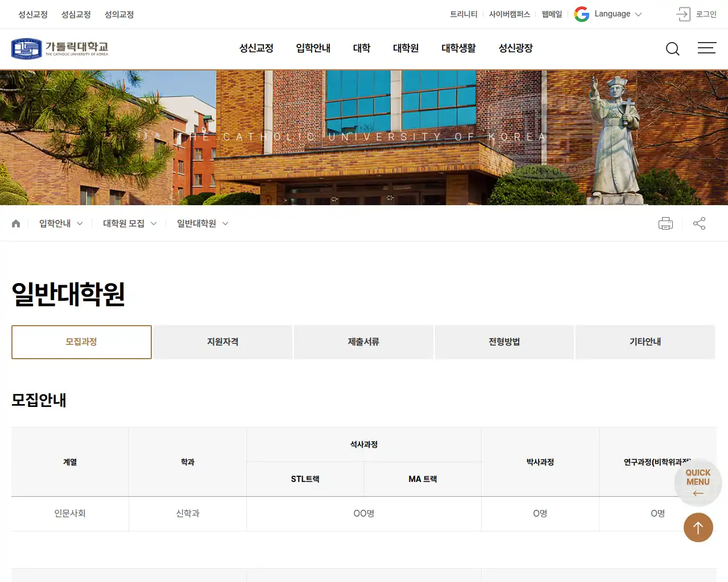The height and width of the screenshot is (582, 728).
Task: Click the Google Language logo icon
Action: (x=581, y=14)
